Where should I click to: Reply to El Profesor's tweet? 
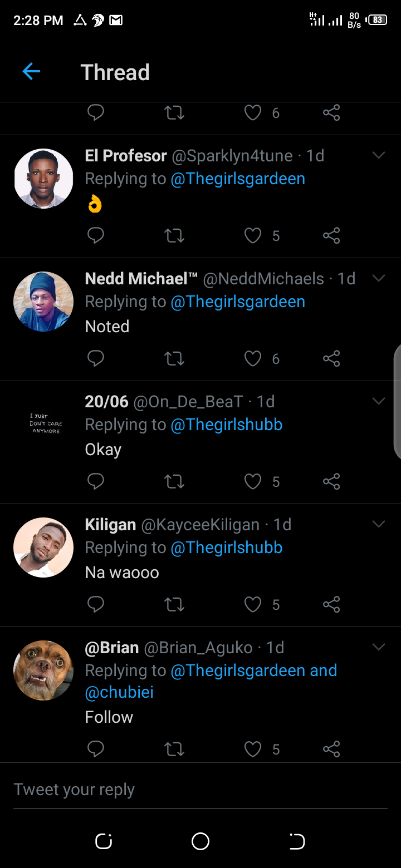(x=96, y=236)
